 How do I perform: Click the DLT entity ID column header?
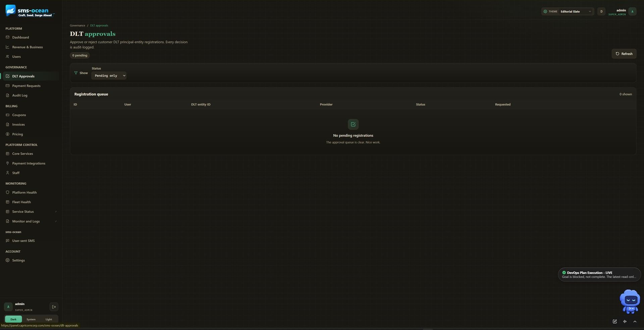[201, 105]
